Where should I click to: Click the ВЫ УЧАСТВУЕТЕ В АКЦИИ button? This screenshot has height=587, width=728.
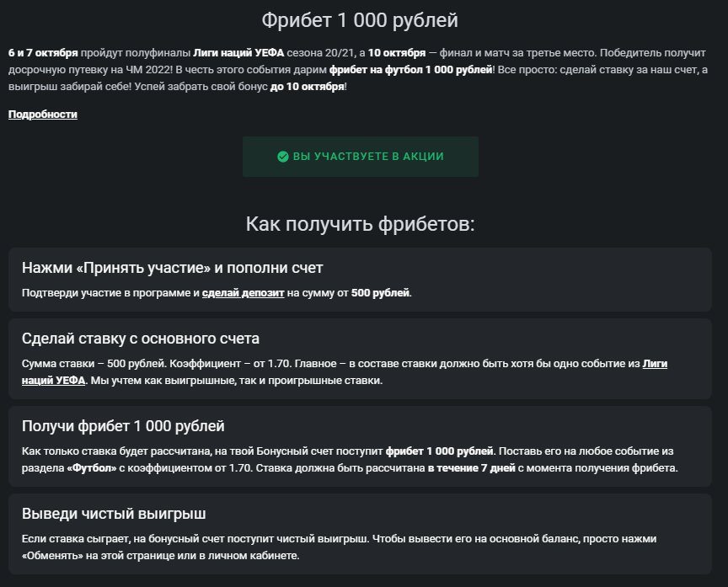pyautogui.click(x=361, y=157)
